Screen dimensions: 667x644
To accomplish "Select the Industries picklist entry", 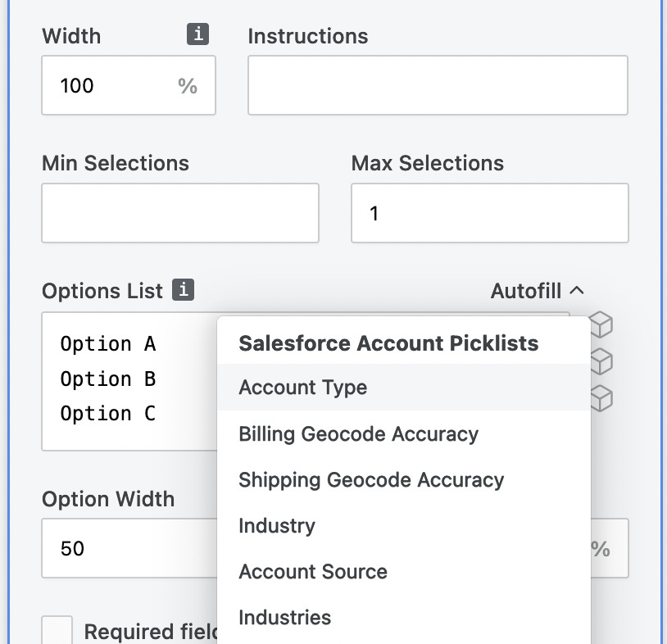I will [x=404, y=618].
